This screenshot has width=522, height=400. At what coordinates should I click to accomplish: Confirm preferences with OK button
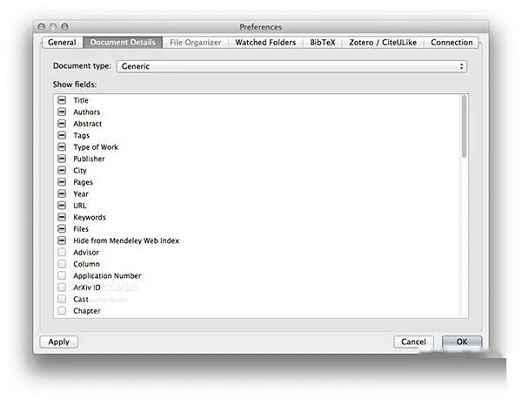[x=462, y=342]
